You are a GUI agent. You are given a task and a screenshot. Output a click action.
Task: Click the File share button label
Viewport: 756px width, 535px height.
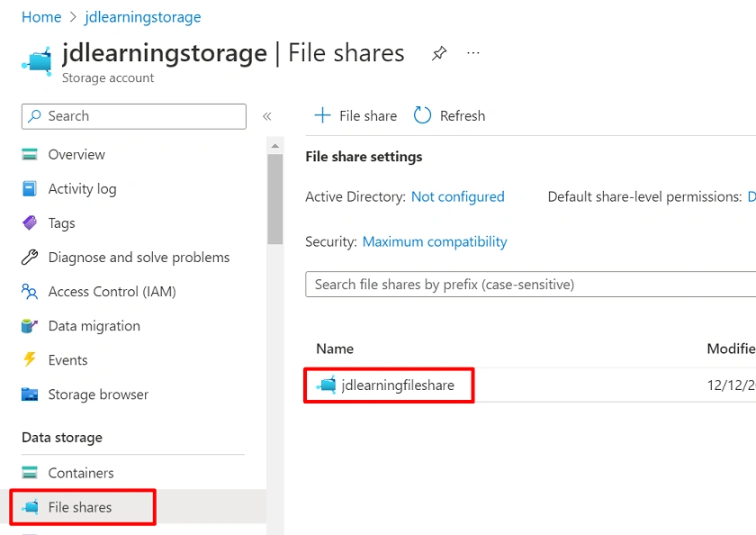[x=368, y=116]
